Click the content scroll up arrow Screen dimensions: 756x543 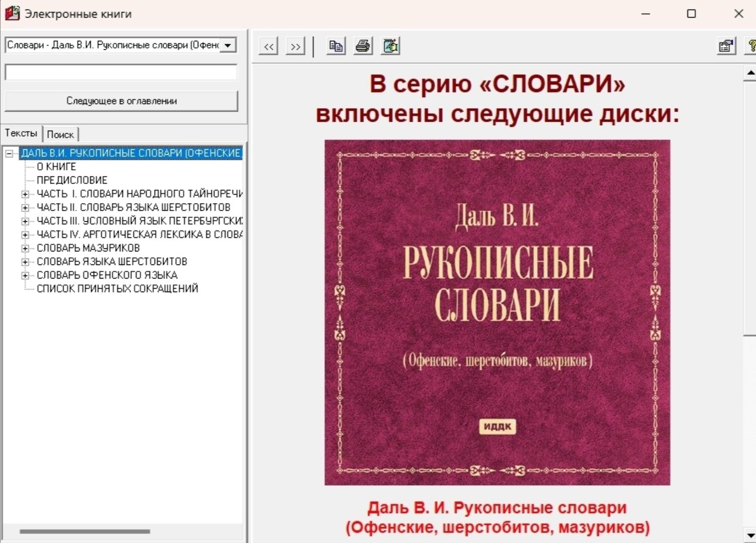pos(750,73)
